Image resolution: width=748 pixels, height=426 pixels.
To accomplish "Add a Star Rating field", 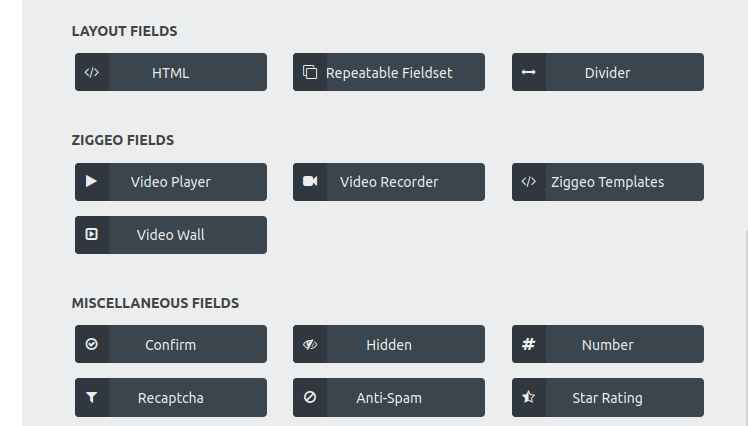I will tap(608, 397).
